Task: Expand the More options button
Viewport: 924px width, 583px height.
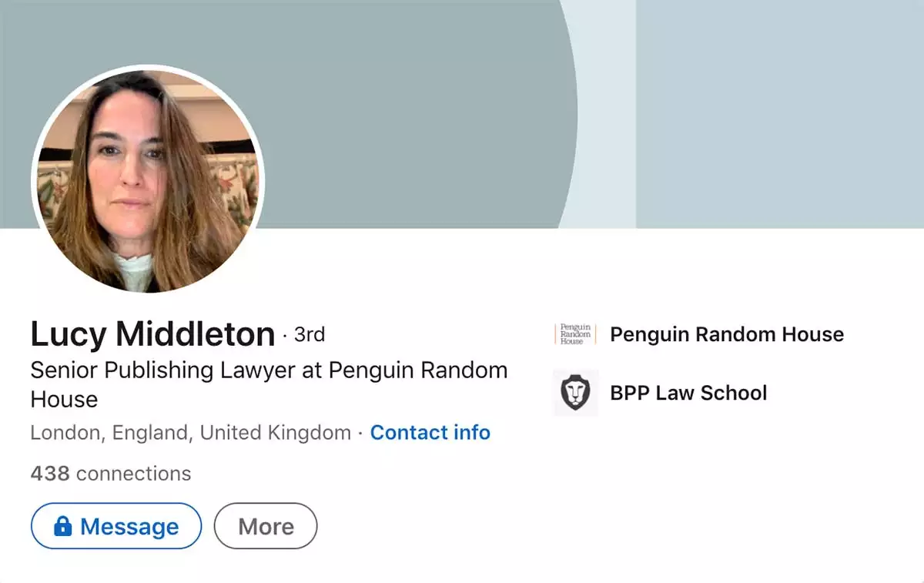Action: pyautogui.click(x=266, y=527)
